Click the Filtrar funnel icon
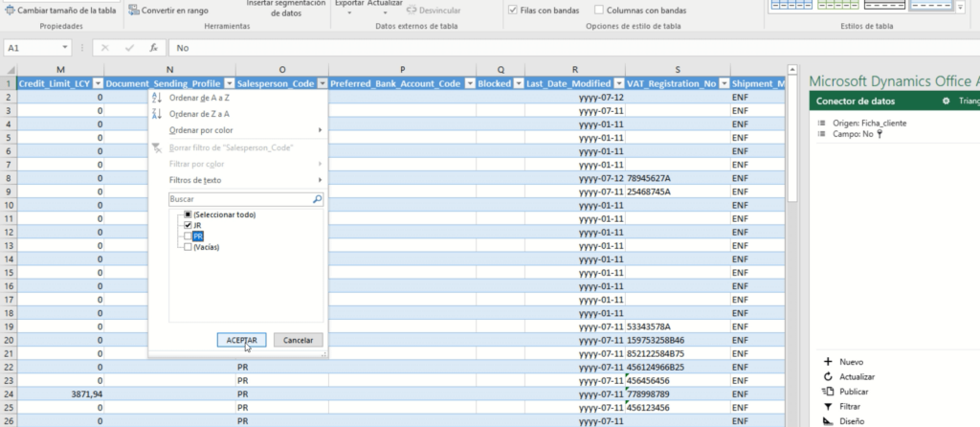This screenshot has width=980, height=427. click(825, 406)
